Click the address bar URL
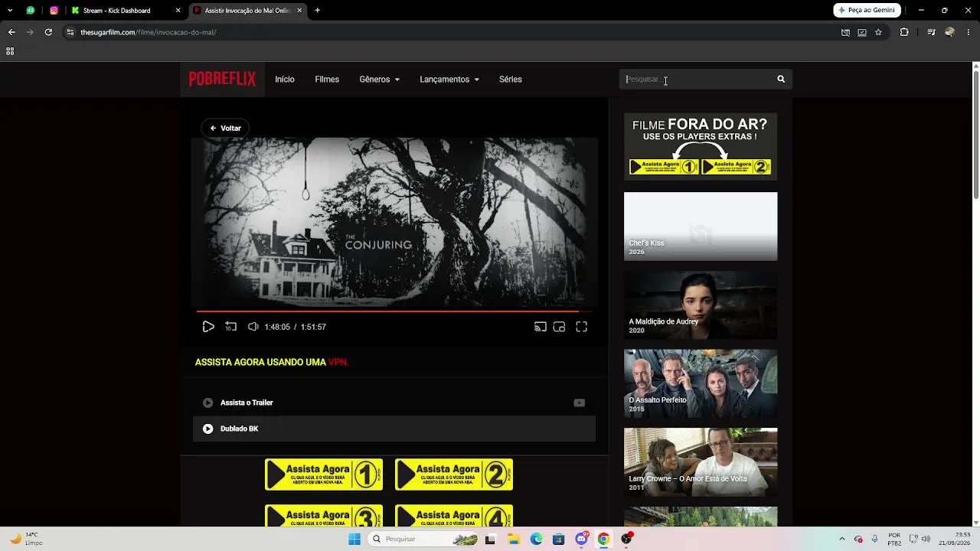The image size is (980, 551). pos(149,32)
